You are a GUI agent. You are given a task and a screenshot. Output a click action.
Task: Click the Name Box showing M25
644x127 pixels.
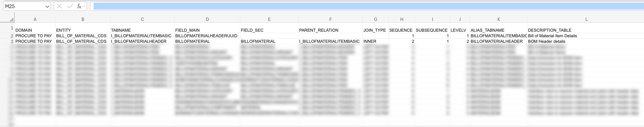tap(24, 6)
